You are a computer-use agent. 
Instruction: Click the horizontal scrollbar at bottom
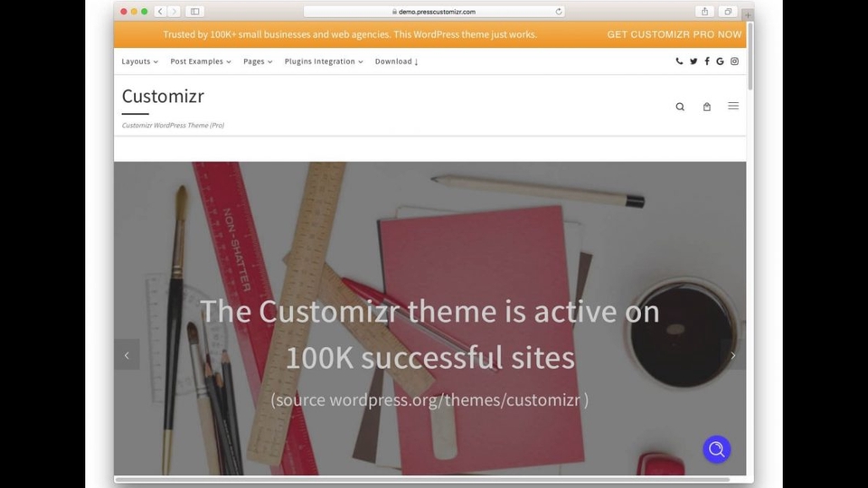tap(422, 480)
